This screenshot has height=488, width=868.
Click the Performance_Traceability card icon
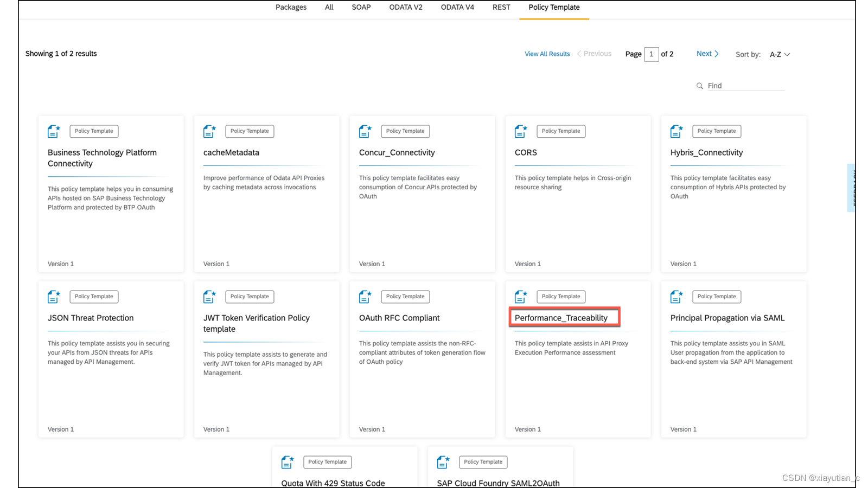pos(521,297)
